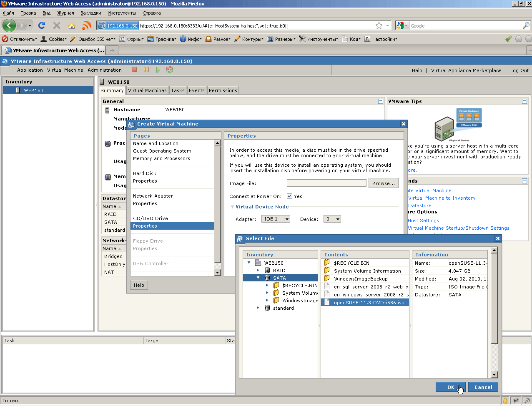532x406 pixels.
Task: Click the $RECYCLE.BIN folder icon in Contents
Action: [327, 263]
